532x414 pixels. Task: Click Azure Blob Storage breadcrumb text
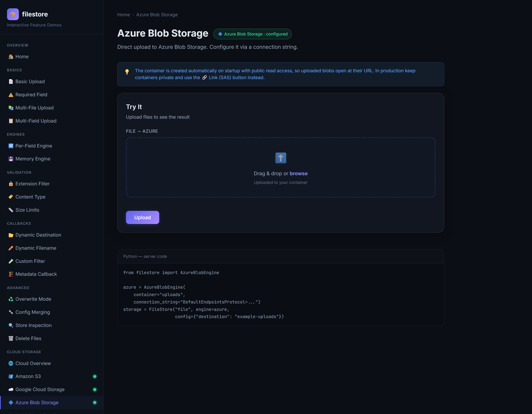click(157, 15)
